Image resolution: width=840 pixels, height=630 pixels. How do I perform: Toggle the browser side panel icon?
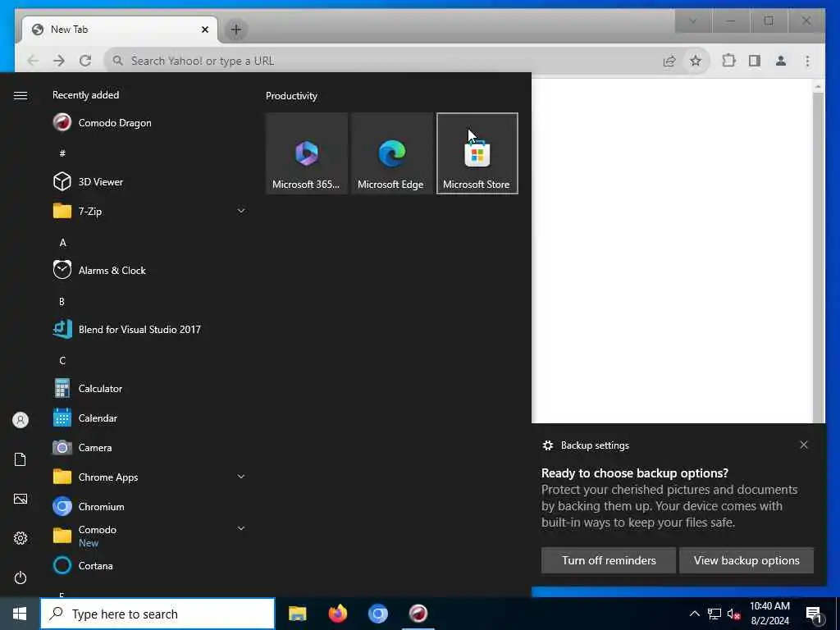point(755,61)
